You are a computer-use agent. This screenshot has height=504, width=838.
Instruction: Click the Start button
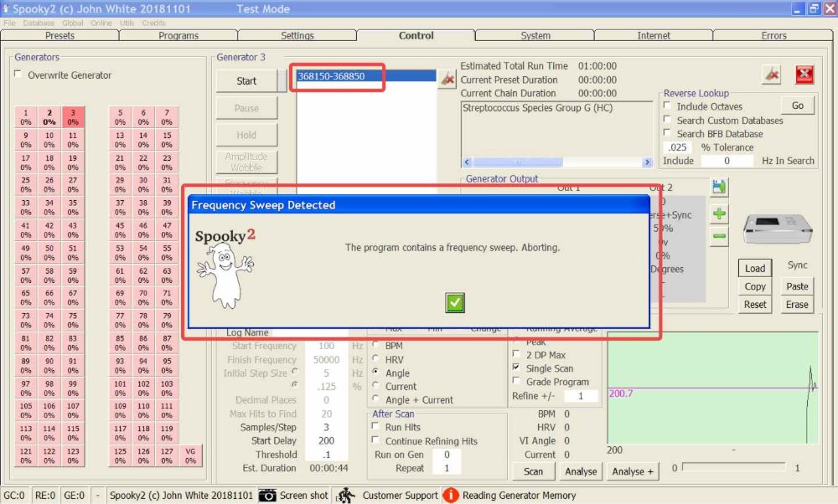246,80
